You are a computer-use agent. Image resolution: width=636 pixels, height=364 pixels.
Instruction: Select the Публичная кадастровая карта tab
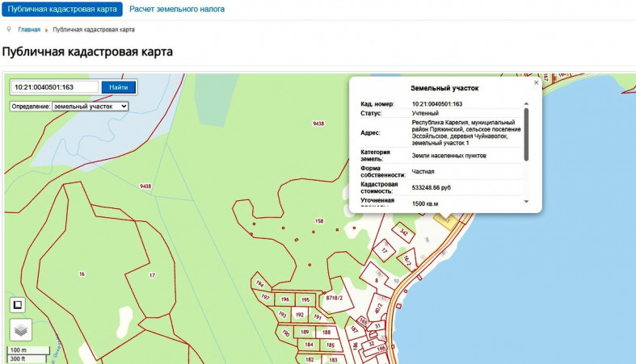point(61,9)
